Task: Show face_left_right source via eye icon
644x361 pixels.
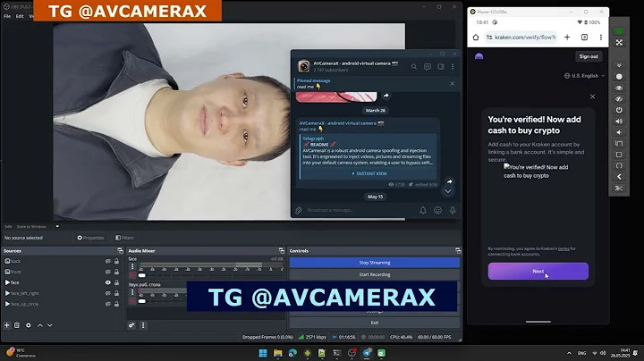Action: click(x=108, y=293)
